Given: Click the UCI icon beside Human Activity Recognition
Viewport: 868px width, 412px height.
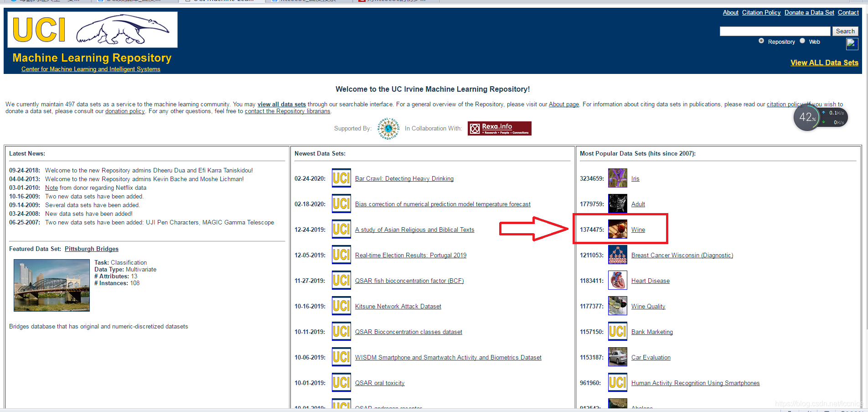Looking at the screenshot, I should pyautogui.click(x=618, y=383).
